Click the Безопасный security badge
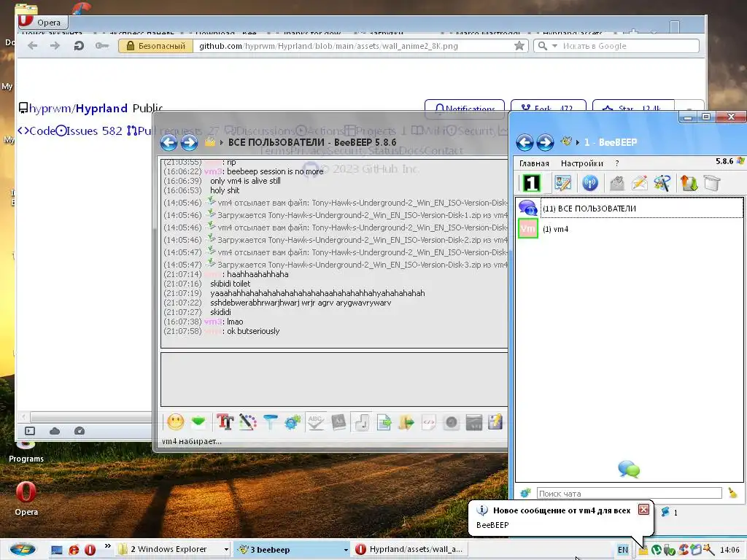747x560 pixels. tap(155, 46)
